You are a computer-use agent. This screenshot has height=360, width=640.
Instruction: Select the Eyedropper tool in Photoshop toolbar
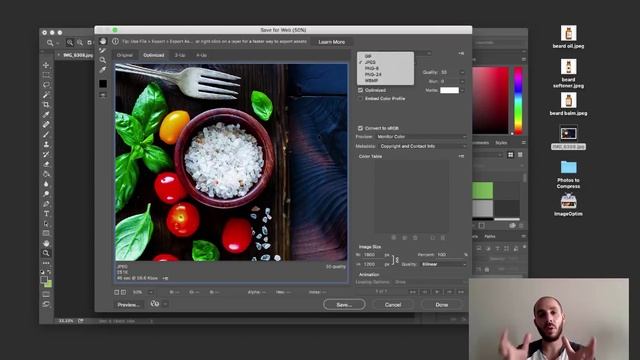[46, 115]
